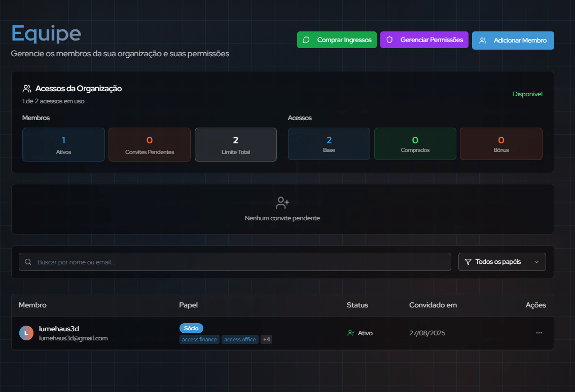Click the Equipe page title
This screenshot has height=392, width=575.
tap(46, 34)
